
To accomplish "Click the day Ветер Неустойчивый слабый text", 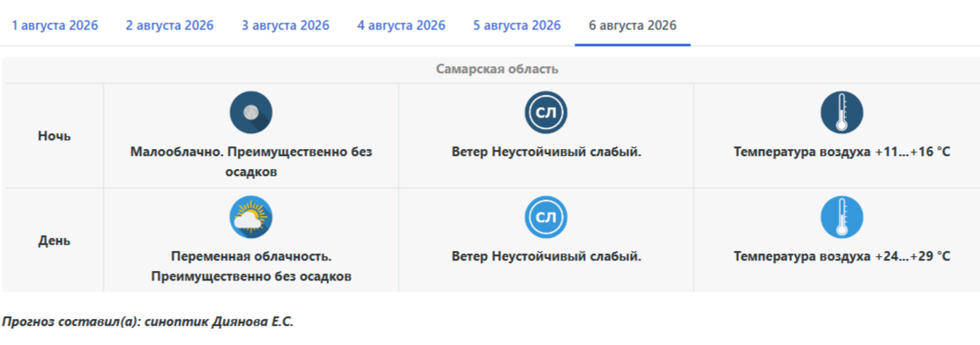I will pyautogui.click(x=547, y=257).
